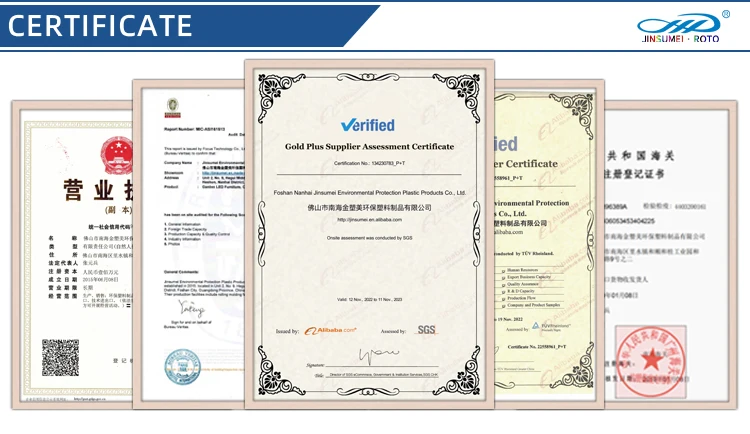This screenshot has height=434, width=750.
Task: Toggle the Quality Assurance checkbox
Action: [503, 285]
